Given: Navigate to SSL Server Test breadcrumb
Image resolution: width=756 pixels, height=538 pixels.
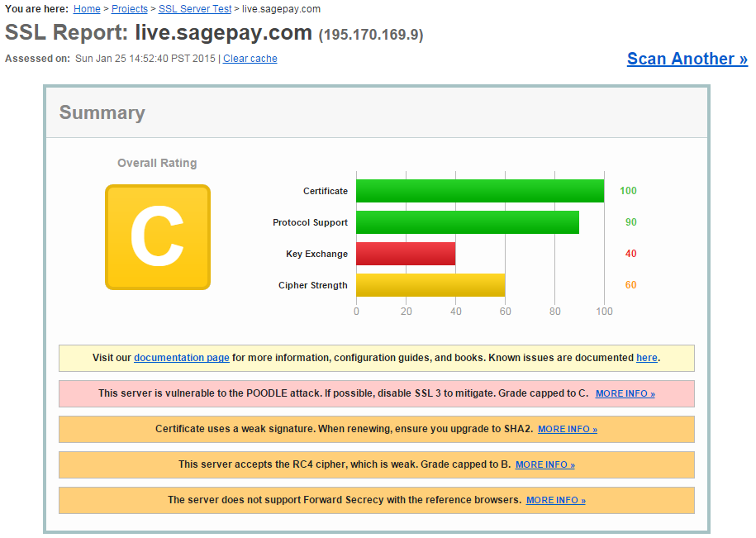Looking at the screenshot, I should click(195, 9).
